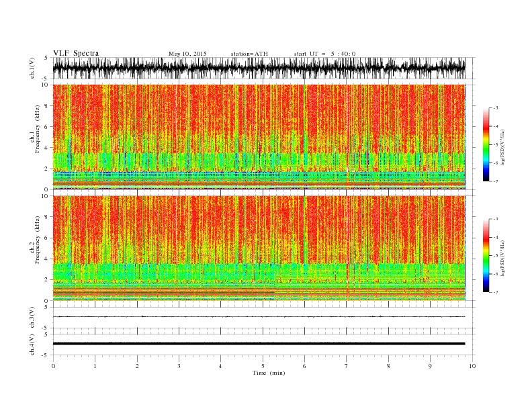The image size is (532, 411).
Task: Click the "ch.2 Frequency (kHz)" axis label
Action: pyautogui.click(x=35, y=240)
